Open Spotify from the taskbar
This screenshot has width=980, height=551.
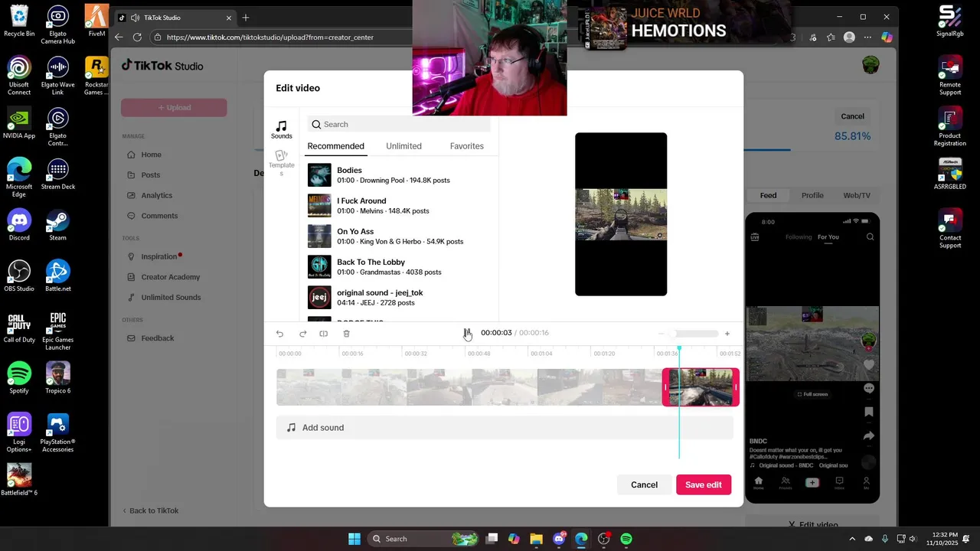tap(626, 539)
